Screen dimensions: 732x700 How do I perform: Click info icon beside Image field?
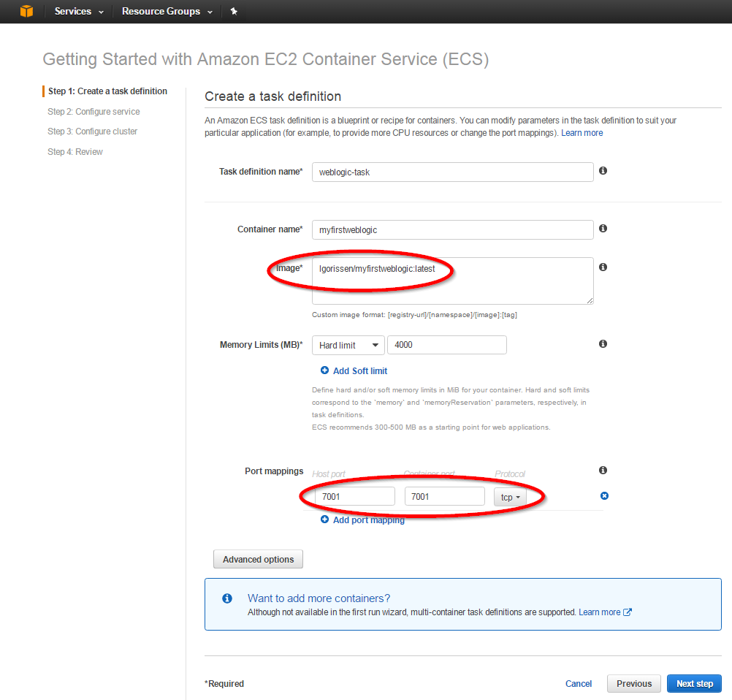click(603, 267)
